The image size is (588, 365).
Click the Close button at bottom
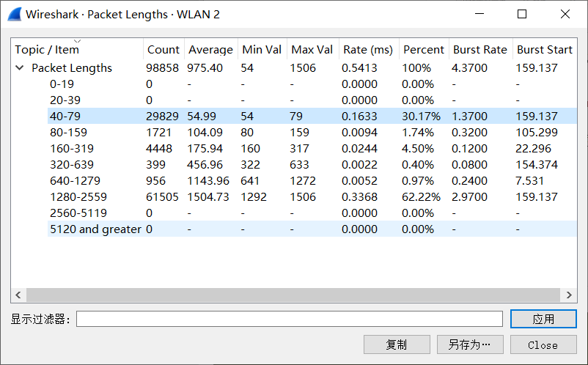point(543,344)
